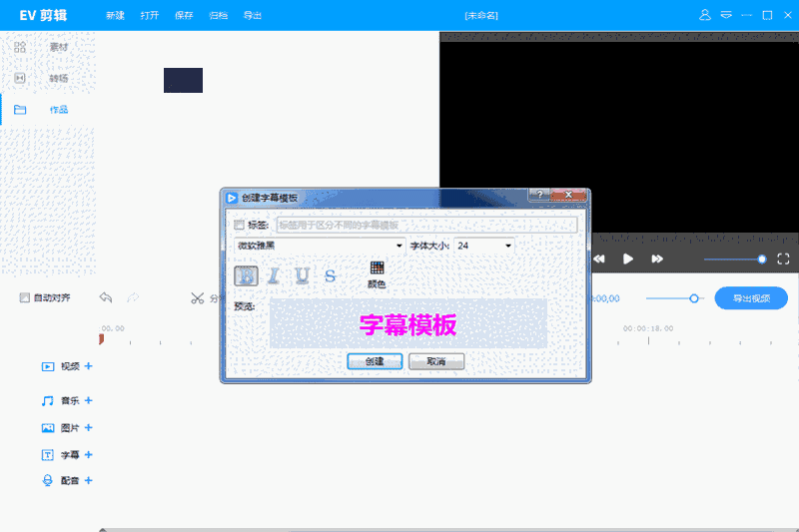Focus the 标签 text input field
Screen dimensions: 799x532
click(x=427, y=225)
